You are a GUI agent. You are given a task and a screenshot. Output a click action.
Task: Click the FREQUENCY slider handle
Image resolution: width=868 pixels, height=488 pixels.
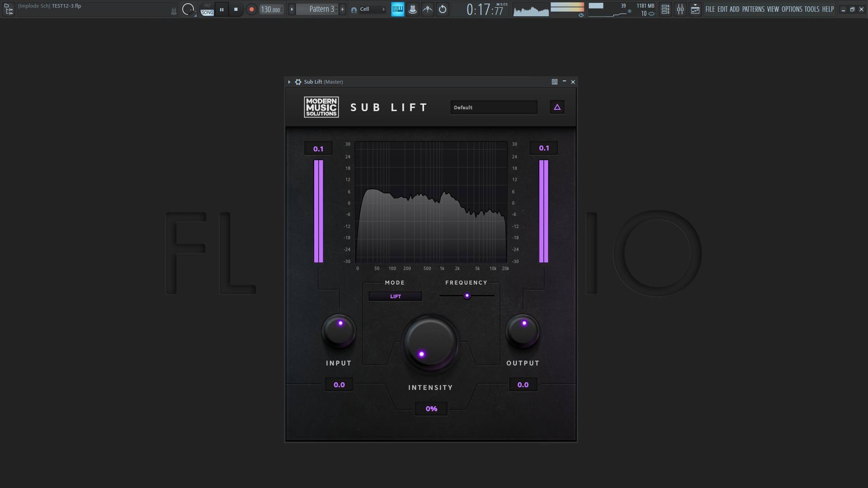click(x=467, y=296)
